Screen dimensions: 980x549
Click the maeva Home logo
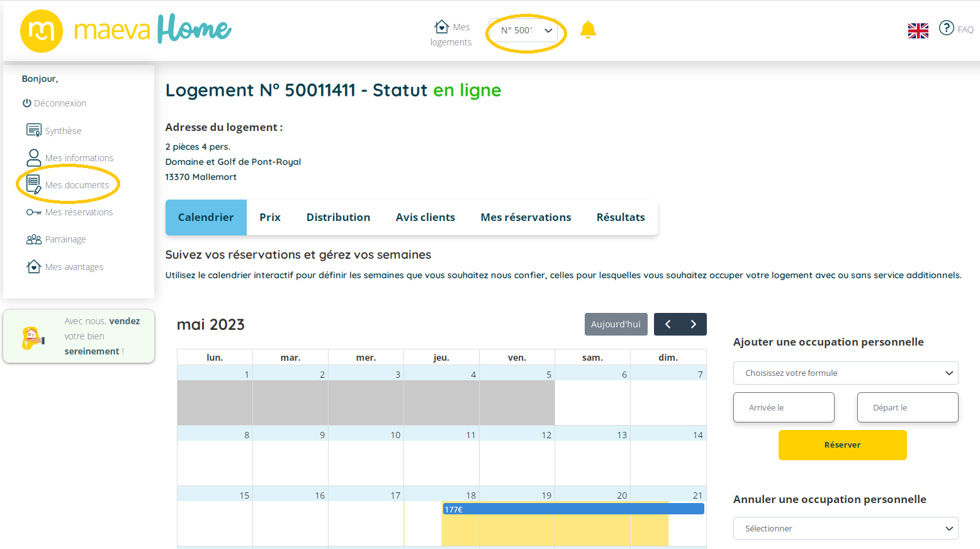(126, 30)
